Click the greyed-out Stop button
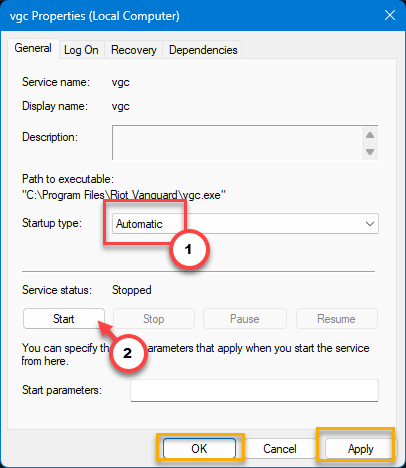 [154, 319]
